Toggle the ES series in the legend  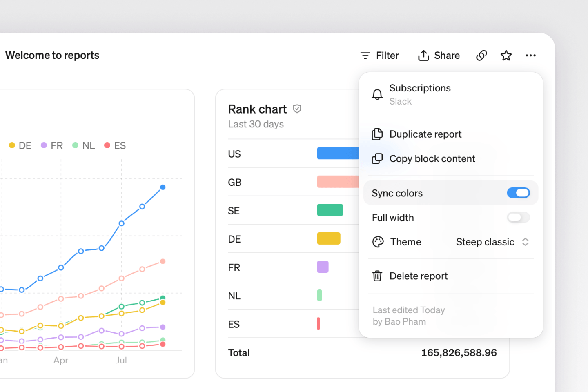(115, 146)
